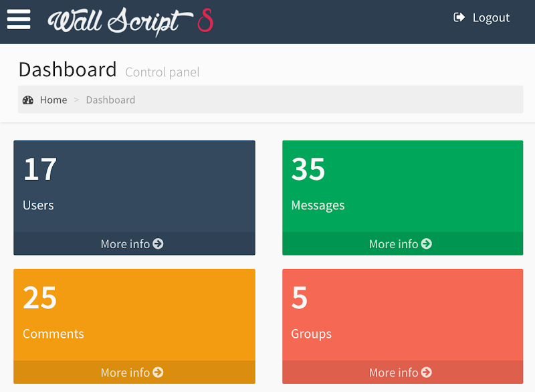Click the 25 comments count

[x=40, y=298]
